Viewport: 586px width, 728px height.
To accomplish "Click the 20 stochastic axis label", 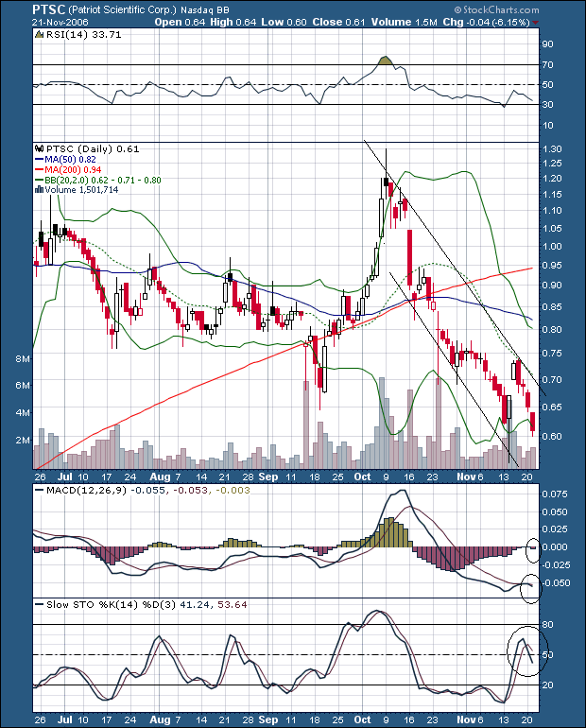I will [547, 685].
